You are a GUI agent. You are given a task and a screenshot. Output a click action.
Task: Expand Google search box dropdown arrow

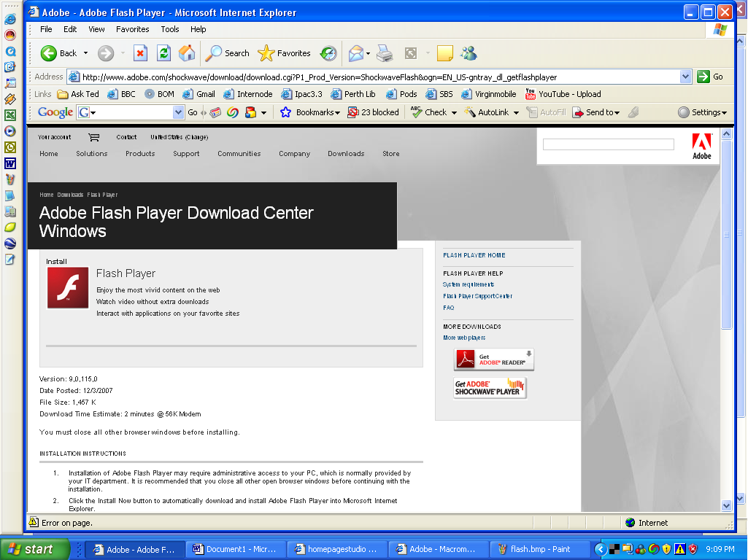coord(178,112)
